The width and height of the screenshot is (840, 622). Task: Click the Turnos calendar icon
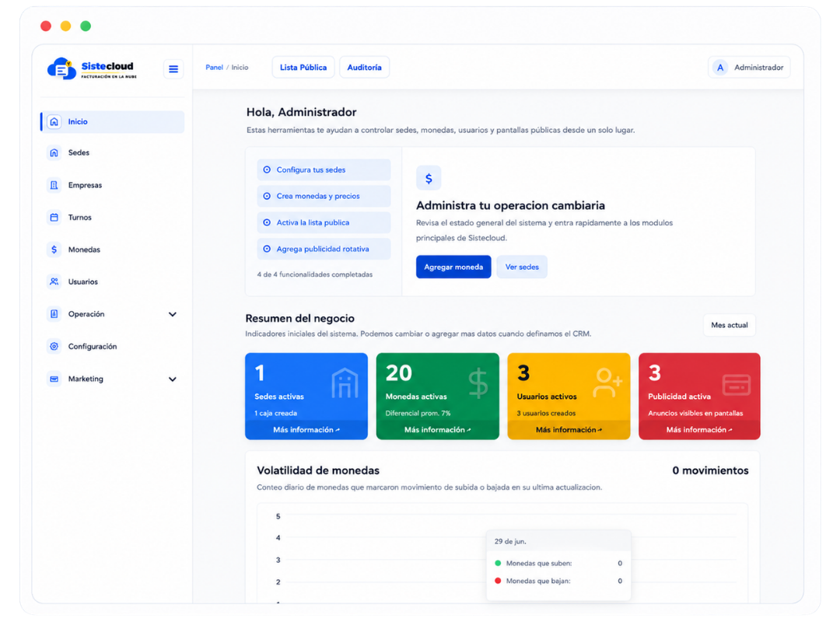54,218
